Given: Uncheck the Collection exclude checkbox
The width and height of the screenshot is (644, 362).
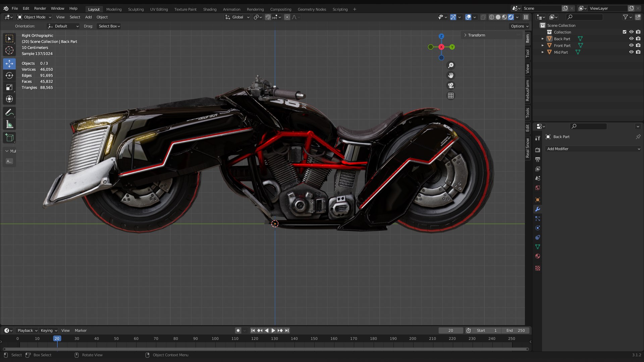Looking at the screenshot, I should [x=625, y=32].
